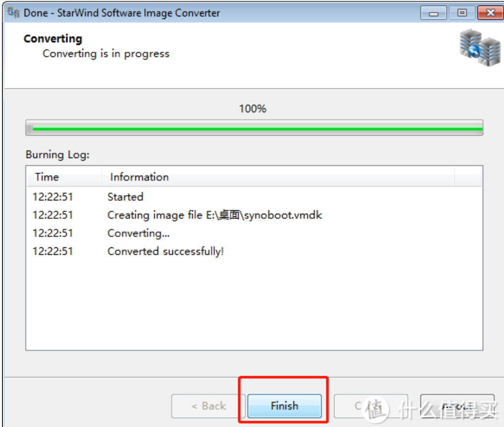
Task: Select the 'Converted successfully!' log entry
Action: [254, 251]
